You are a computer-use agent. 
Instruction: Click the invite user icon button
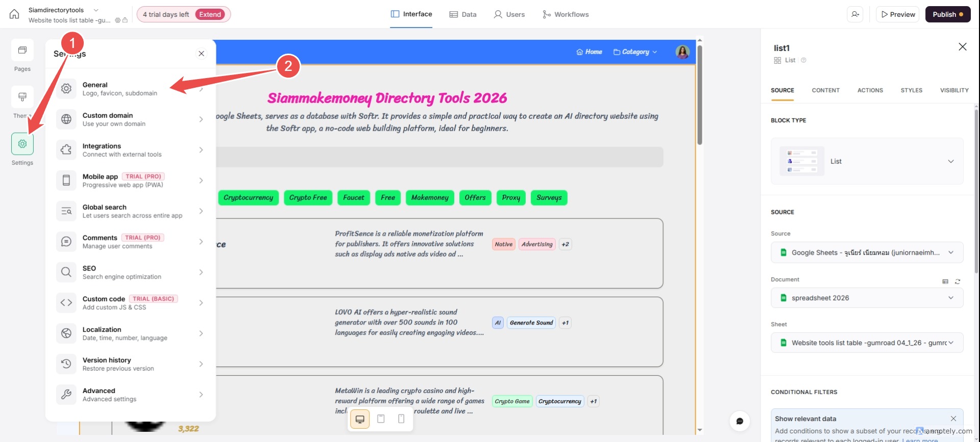coord(855,14)
